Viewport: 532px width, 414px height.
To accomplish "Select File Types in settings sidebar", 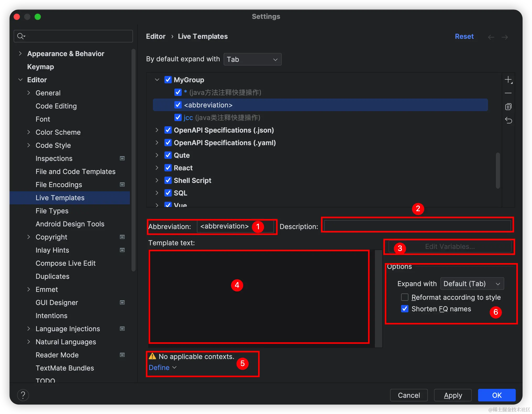I will (x=52, y=211).
